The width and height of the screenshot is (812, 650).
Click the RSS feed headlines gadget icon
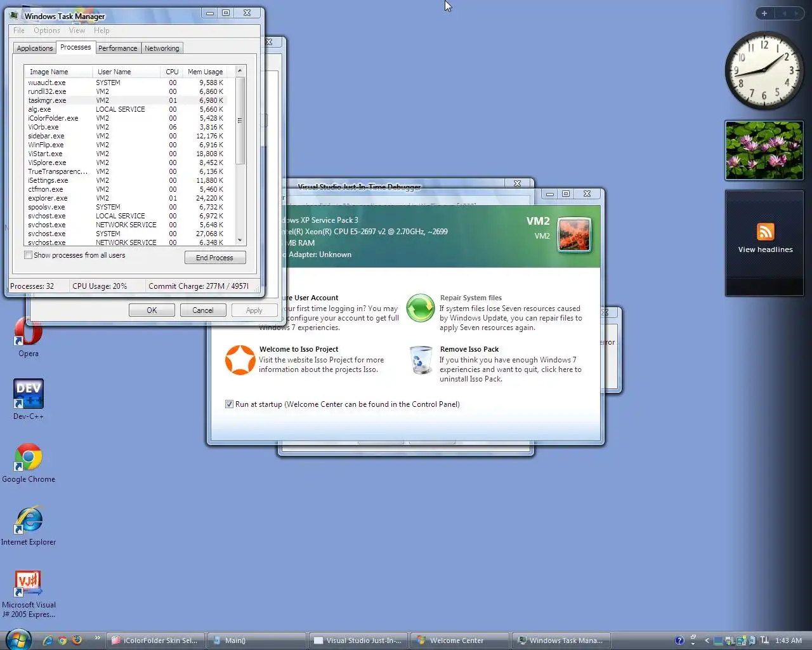pyautogui.click(x=765, y=232)
